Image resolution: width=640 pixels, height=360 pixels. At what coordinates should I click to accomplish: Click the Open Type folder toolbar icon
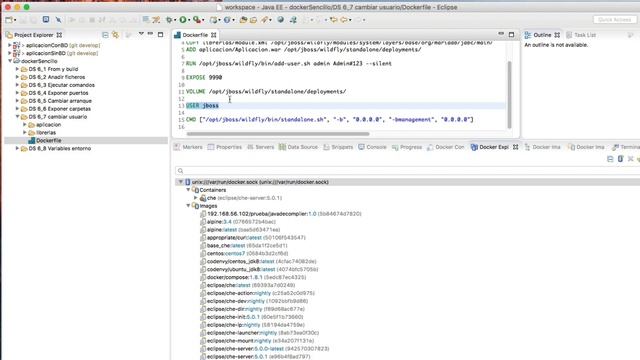click(243, 20)
